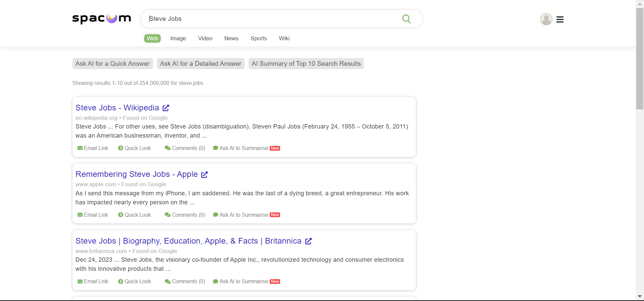Select the Web search tab
Screen dimensions: 644x301
point(153,38)
